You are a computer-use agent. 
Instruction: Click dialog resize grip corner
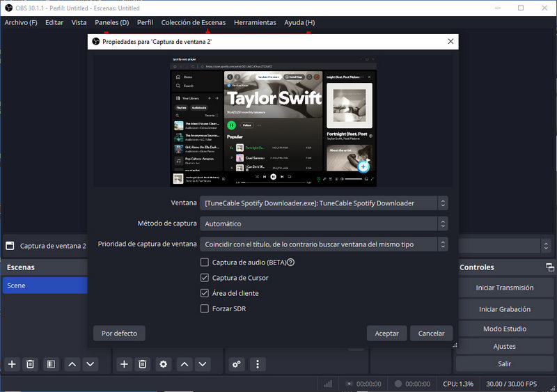pyautogui.click(x=455, y=345)
